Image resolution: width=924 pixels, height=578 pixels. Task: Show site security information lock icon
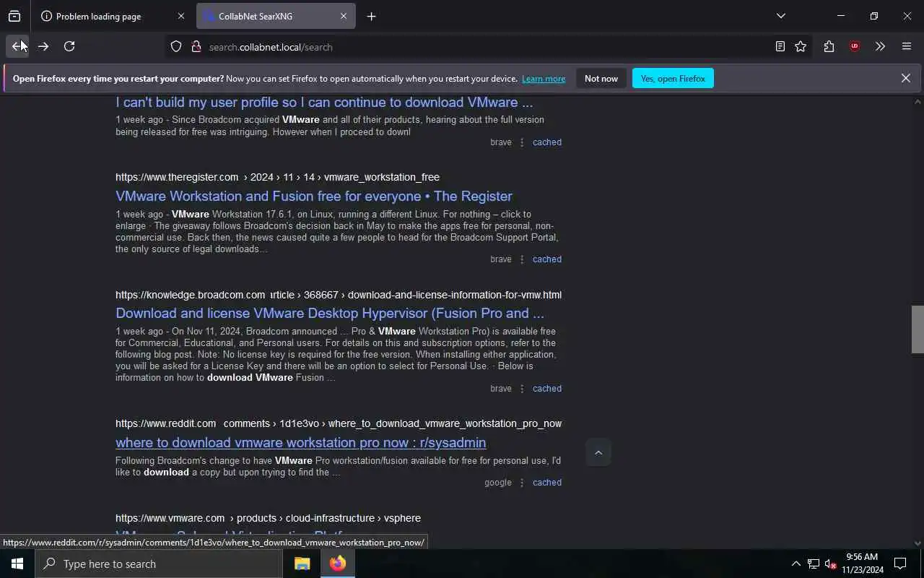point(196,47)
